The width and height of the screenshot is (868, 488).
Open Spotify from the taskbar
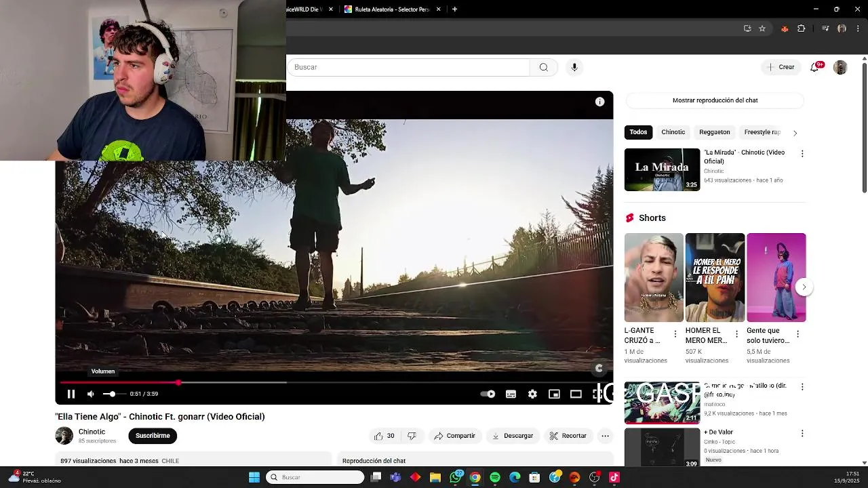pyautogui.click(x=495, y=477)
